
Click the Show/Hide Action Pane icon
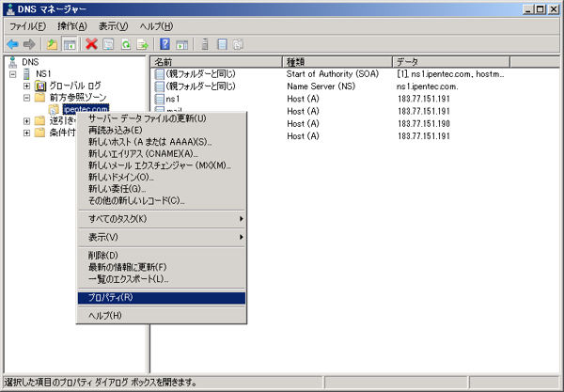tap(182, 44)
